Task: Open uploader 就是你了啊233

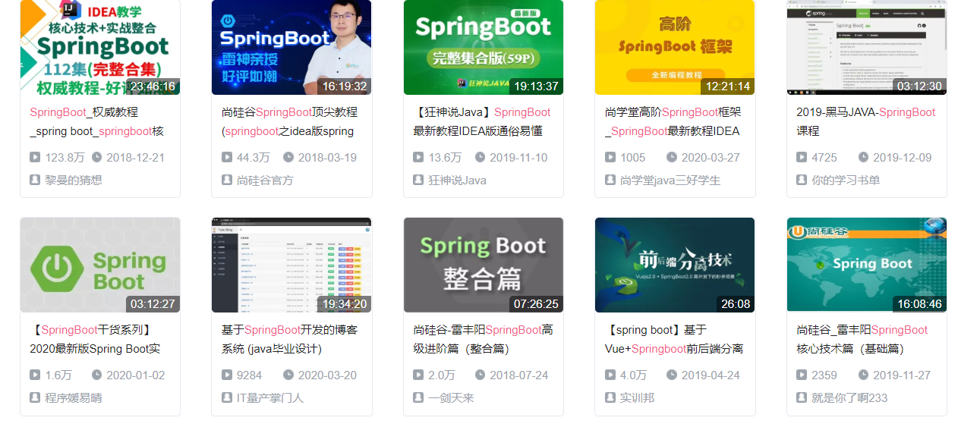Action: pyautogui.click(x=849, y=398)
